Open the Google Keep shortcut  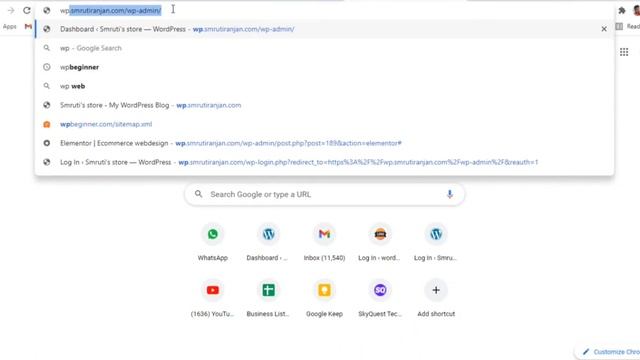(324, 298)
